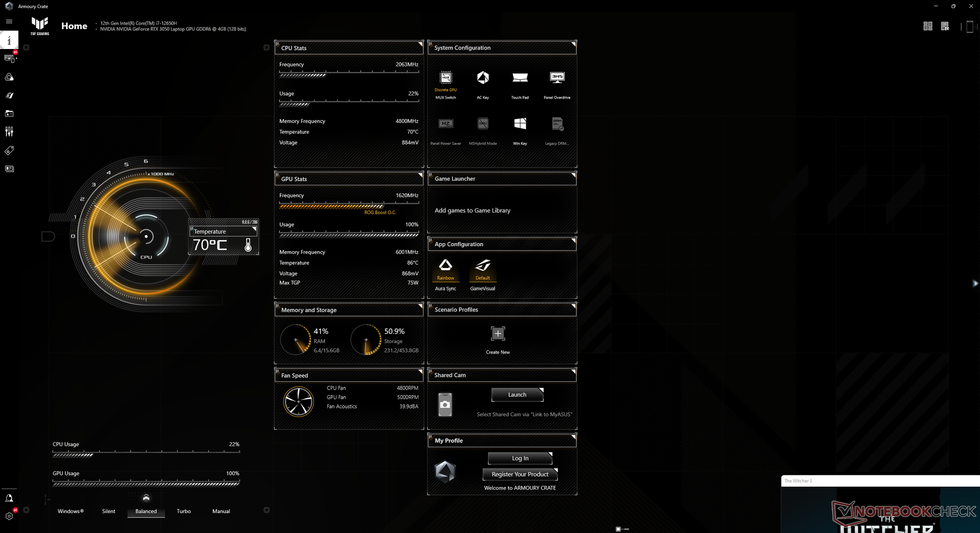Expand the Memory and Storage panel corner
The image size is (980, 533).
420,306
